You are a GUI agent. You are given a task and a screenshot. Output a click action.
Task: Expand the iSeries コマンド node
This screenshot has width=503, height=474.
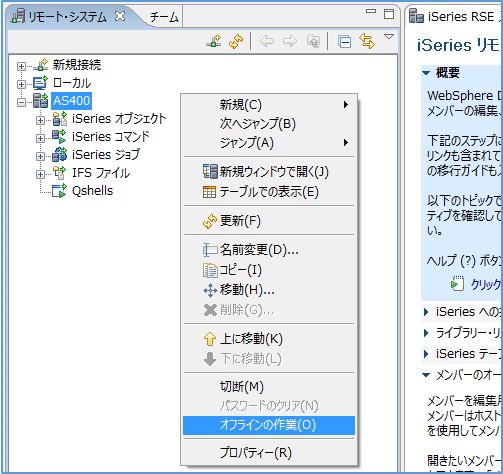point(40,138)
